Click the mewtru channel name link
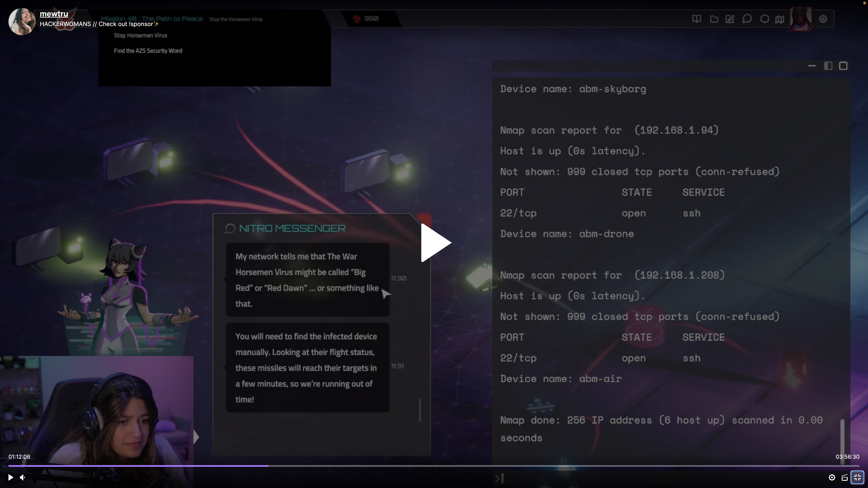The image size is (868, 488). [54, 14]
